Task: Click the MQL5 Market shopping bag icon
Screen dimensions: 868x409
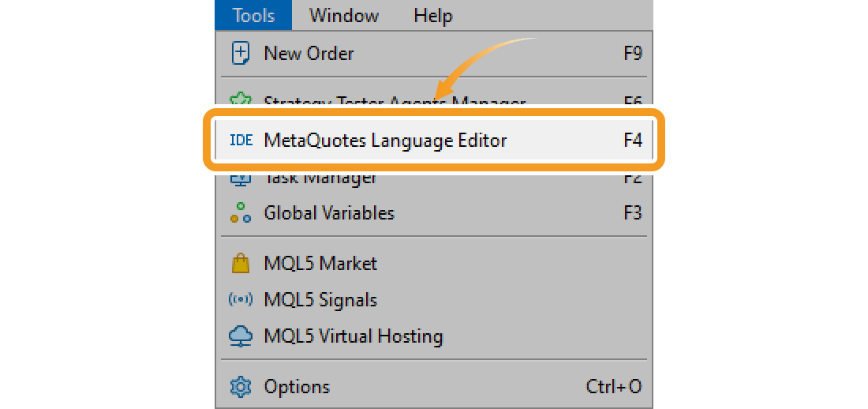Action: pyautogui.click(x=240, y=263)
